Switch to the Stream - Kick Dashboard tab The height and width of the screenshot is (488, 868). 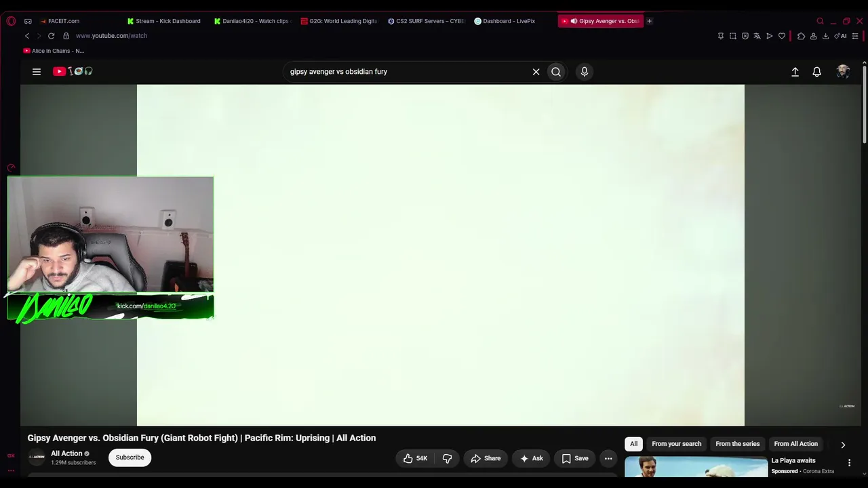click(164, 21)
